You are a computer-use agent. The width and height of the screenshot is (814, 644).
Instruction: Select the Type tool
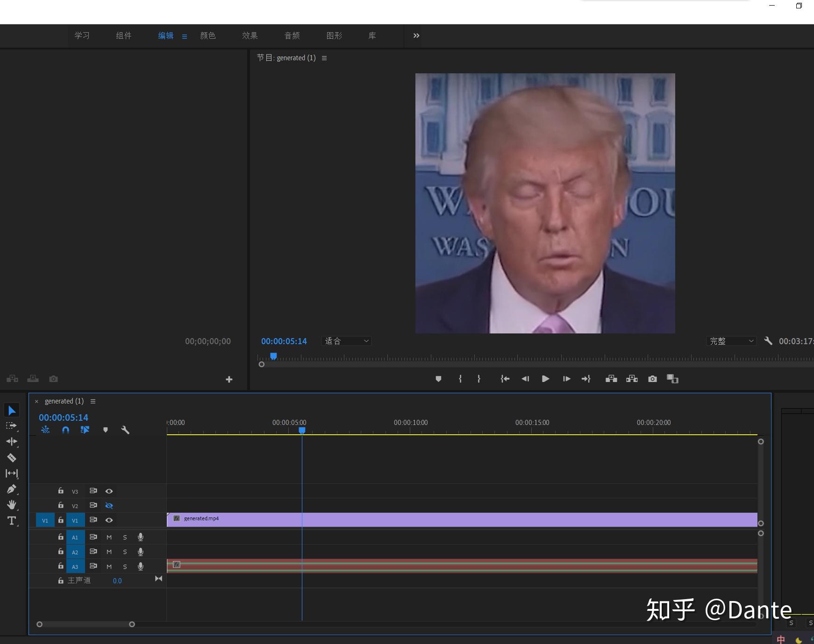[12, 521]
